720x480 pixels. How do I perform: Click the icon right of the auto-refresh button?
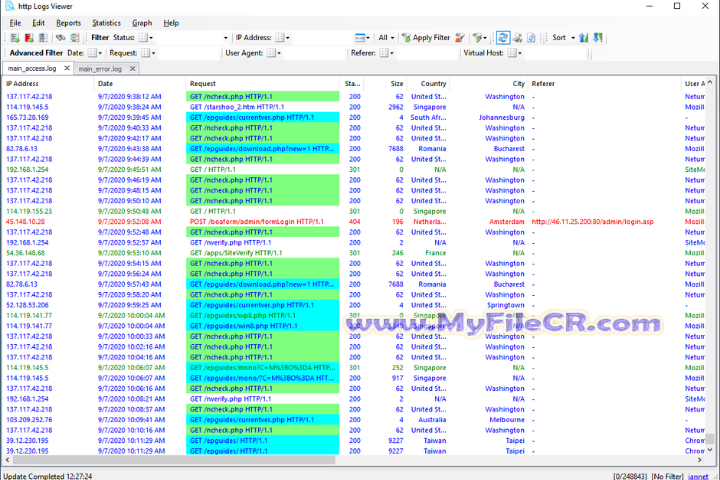coord(518,38)
